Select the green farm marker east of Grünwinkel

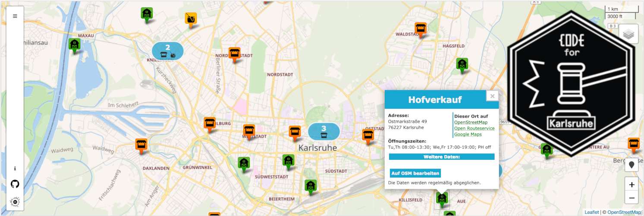(x=244, y=165)
